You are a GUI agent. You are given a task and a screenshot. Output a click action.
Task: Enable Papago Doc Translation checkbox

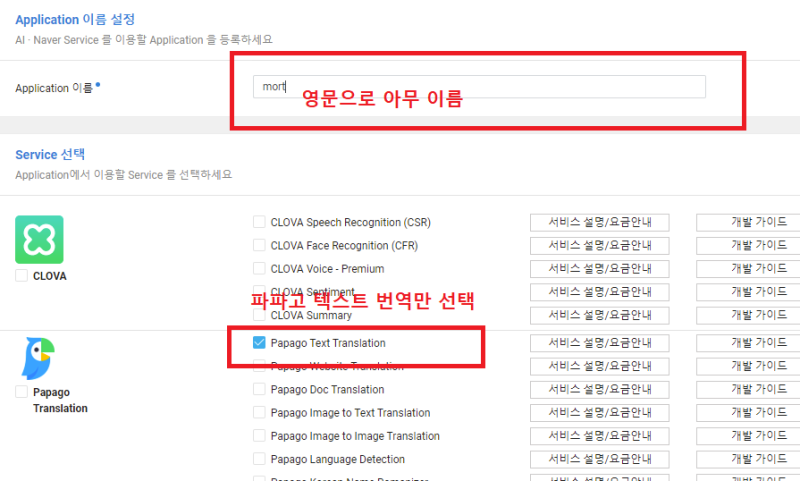[x=259, y=389]
